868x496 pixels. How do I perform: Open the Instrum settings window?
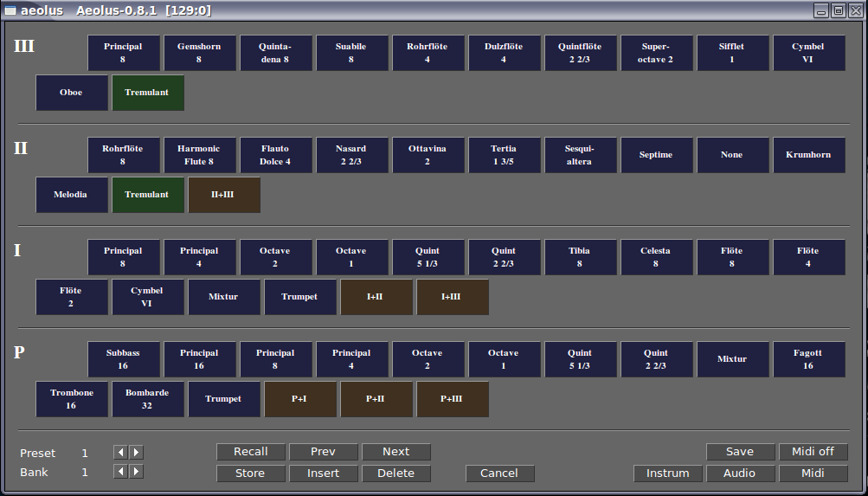coord(668,473)
